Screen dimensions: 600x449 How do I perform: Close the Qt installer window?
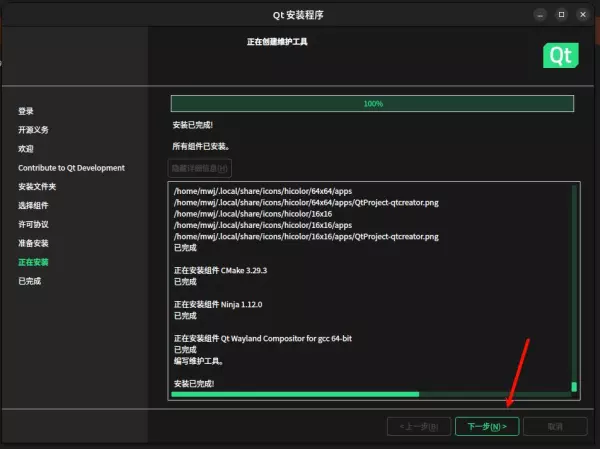point(583,15)
